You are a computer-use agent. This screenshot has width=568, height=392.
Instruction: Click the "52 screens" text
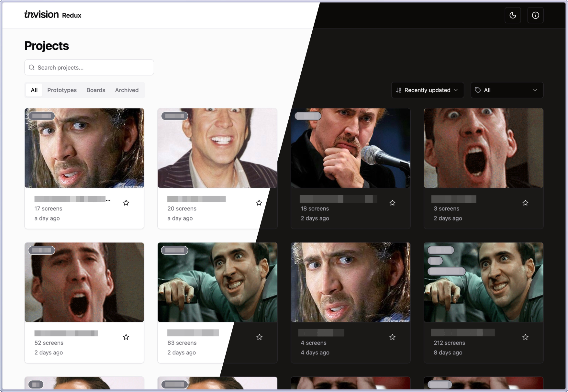(x=49, y=343)
